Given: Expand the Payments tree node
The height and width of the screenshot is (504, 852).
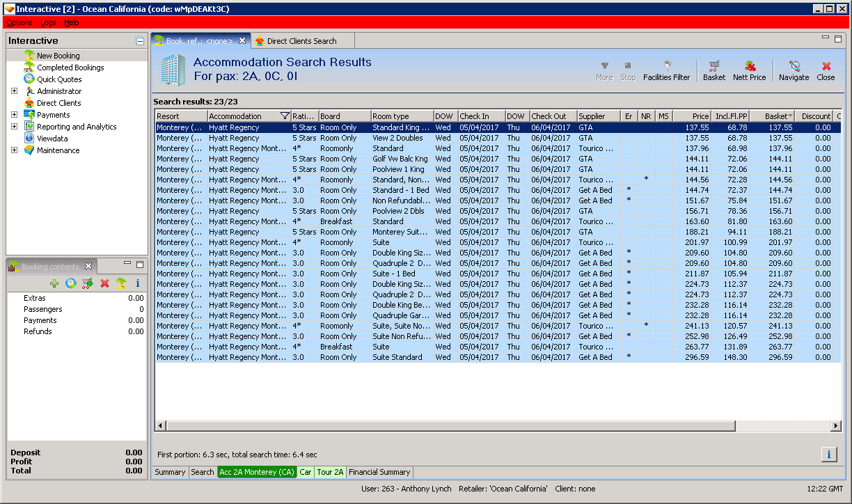Looking at the screenshot, I should pyautogui.click(x=14, y=115).
